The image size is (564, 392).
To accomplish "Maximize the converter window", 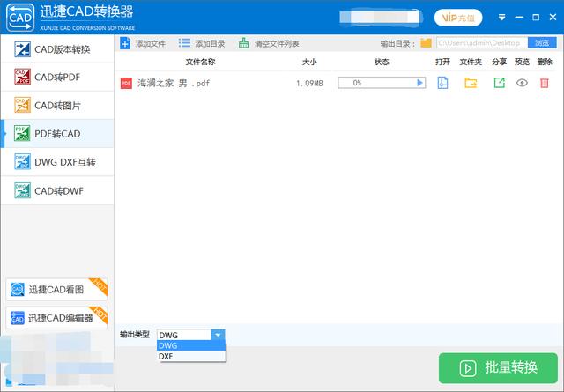I will [536, 18].
